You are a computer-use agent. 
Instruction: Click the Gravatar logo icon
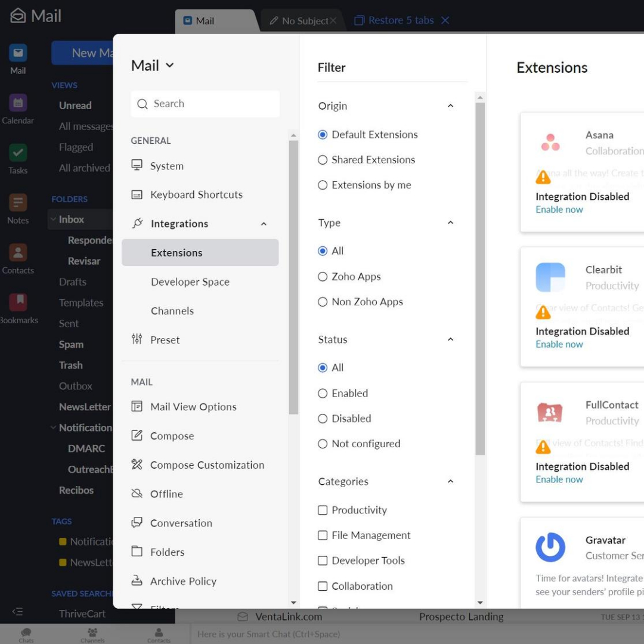[x=550, y=547]
